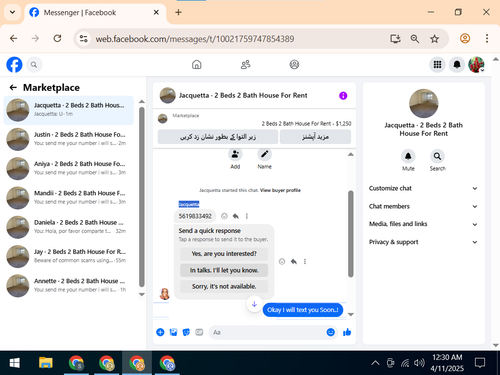Click Name edit pencil icon

tap(264, 154)
